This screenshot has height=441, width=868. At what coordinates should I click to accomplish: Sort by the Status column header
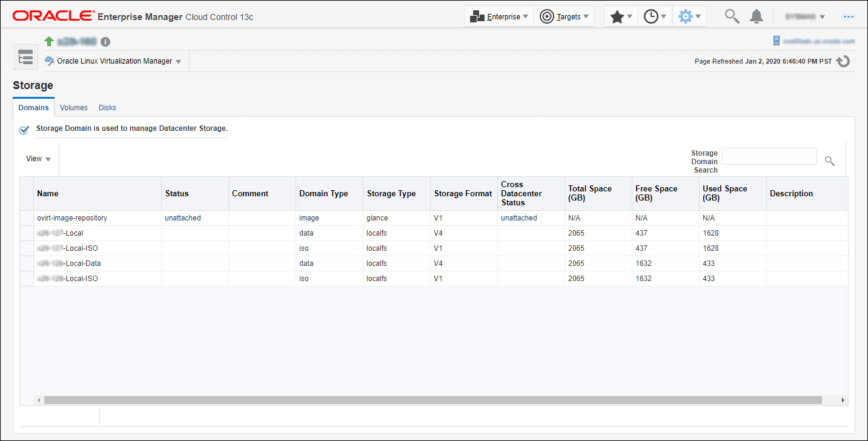195,194
